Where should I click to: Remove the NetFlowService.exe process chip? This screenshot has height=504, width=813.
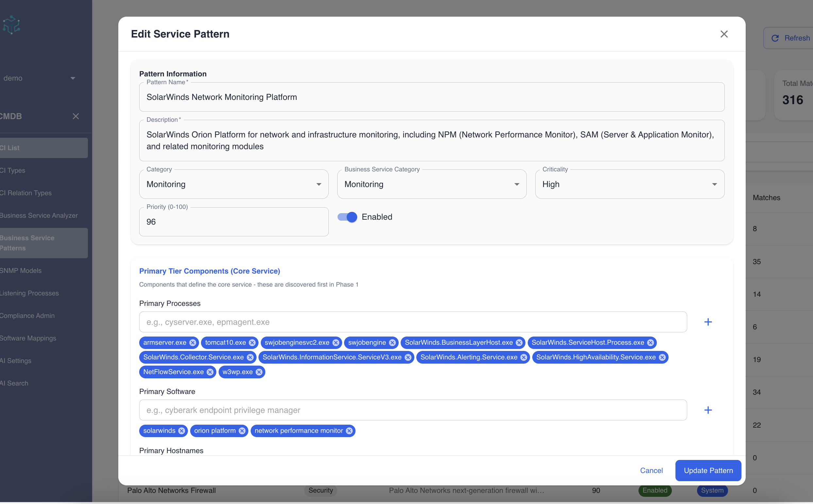[209, 372]
